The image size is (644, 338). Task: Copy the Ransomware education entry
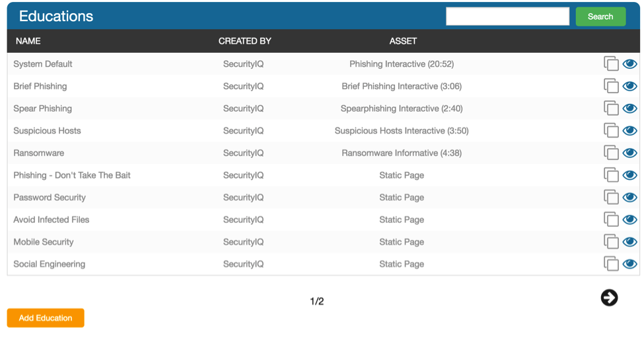611,153
